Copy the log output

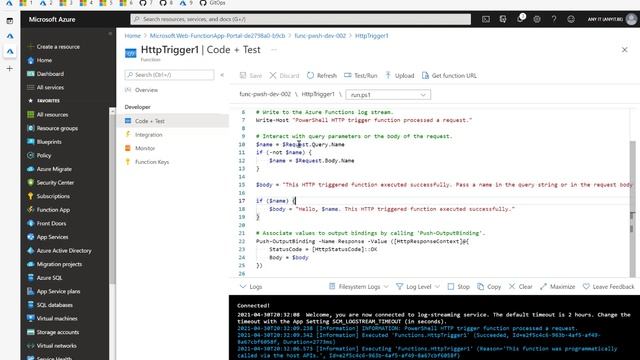coord(489,287)
